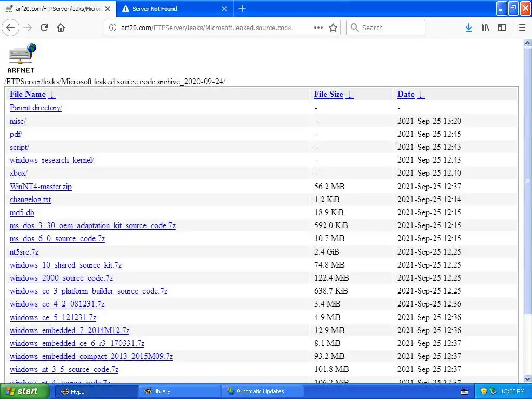Open the pdf/ folder
Image resolution: width=532 pixels, height=399 pixels.
pos(16,134)
